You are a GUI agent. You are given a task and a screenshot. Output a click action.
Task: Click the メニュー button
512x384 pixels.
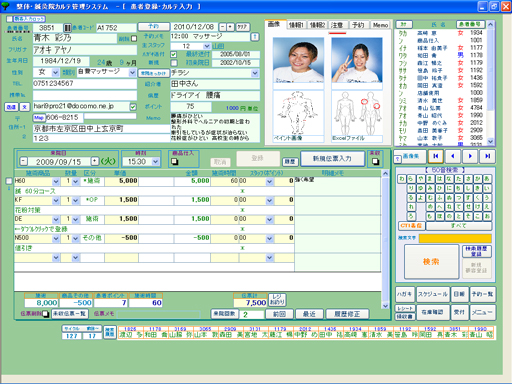(482, 312)
